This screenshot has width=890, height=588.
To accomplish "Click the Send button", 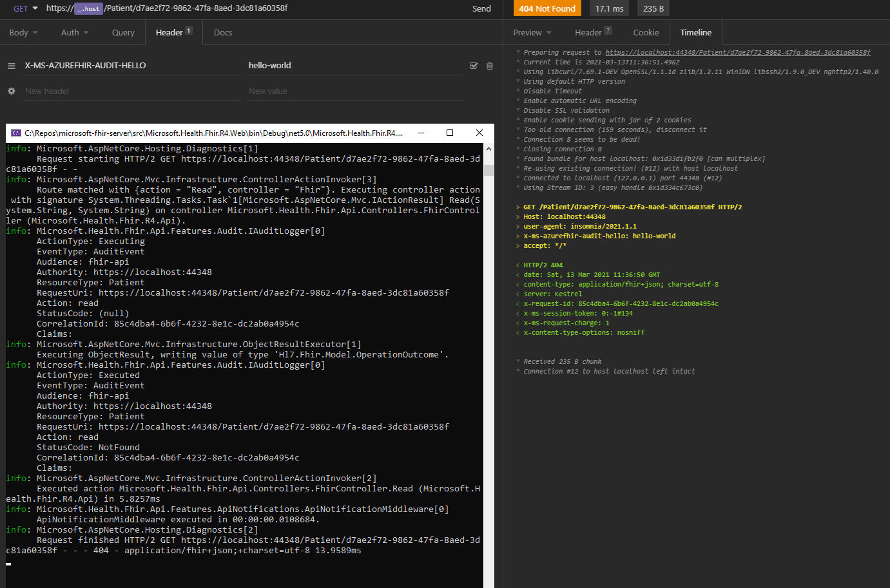I will pos(481,8).
